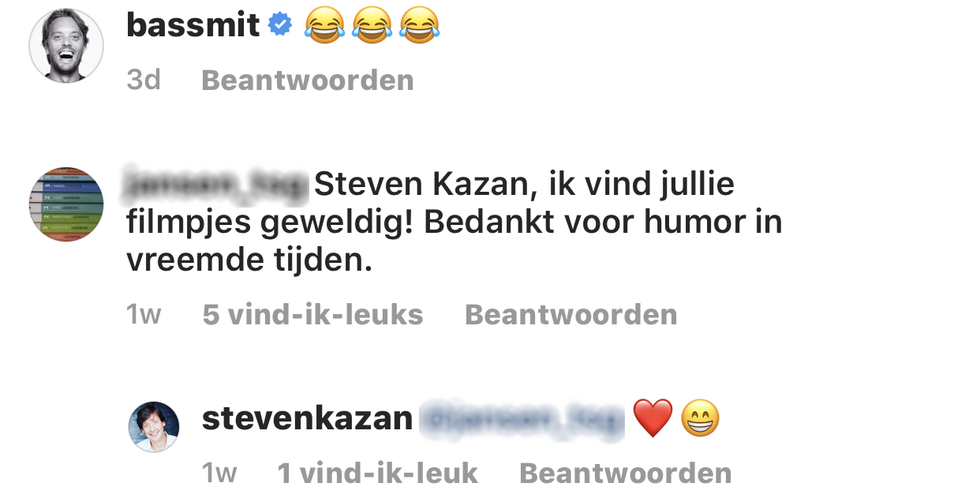Image resolution: width=980 pixels, height=498 pixels.
Task: Open stevenkazan's small profile avatar
Action: click(x=155, y=426)
